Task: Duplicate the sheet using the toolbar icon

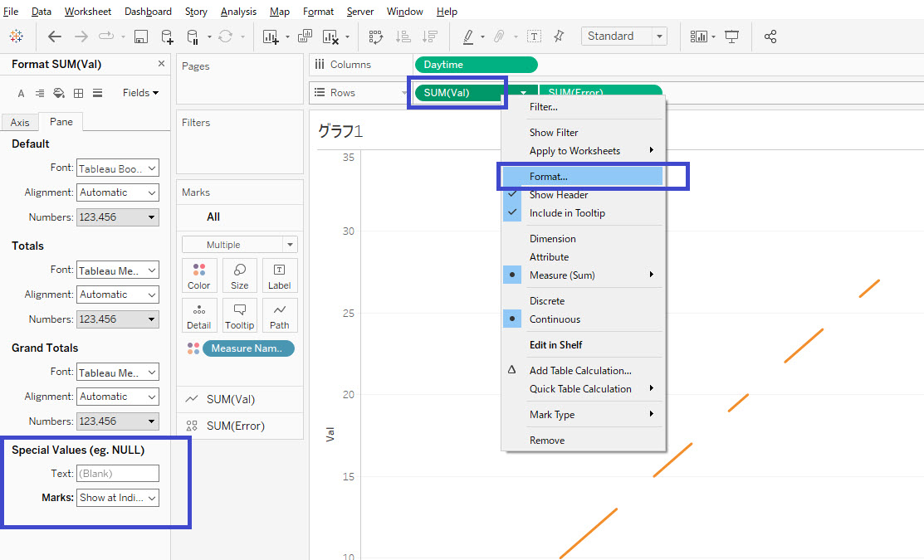Action: (x=306, y=37)
